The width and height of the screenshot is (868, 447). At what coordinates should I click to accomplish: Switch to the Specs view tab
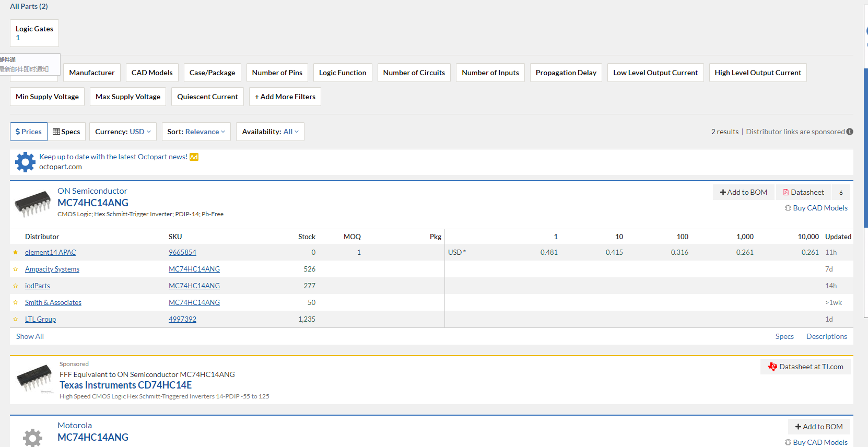point(66,132)
